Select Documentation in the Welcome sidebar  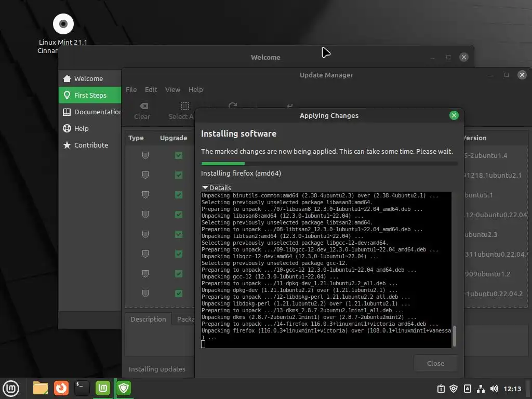pos(90,112)
